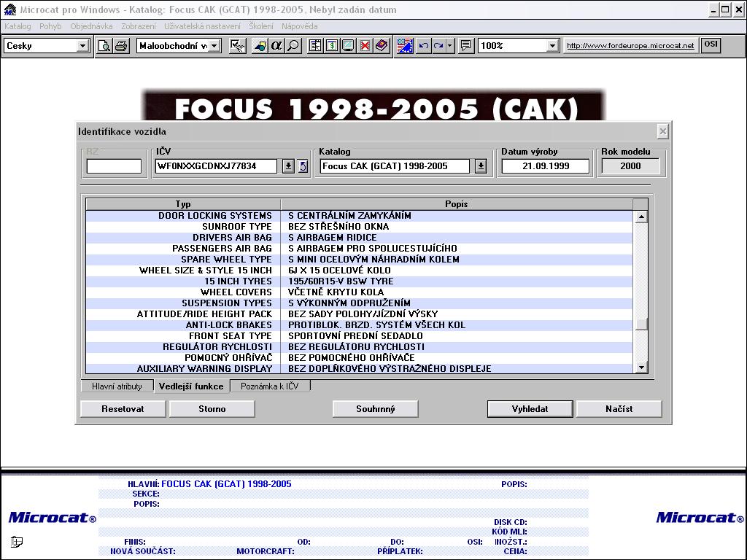Open the Poznámka k IČV tab
Viewport: 747px width, 560px height.
270,386
